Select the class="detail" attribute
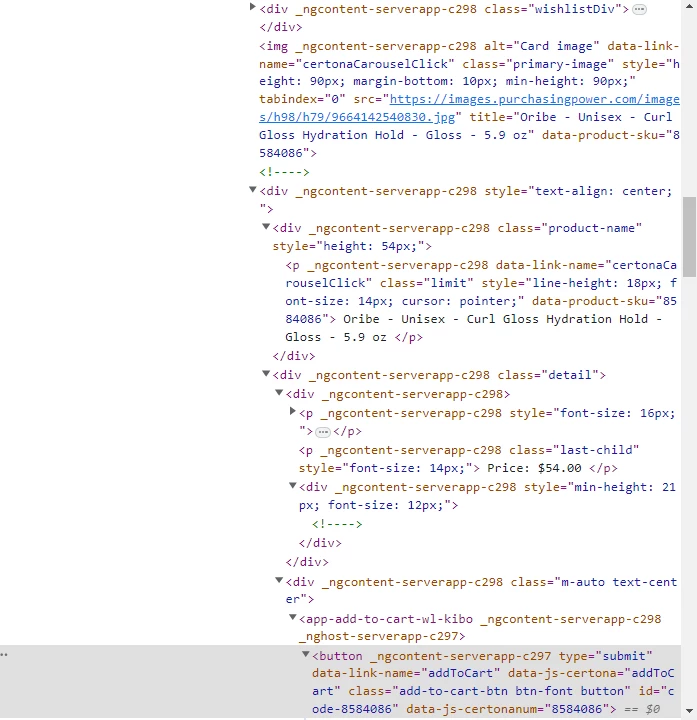Screen dimensions: 697x720 (548, 375)
